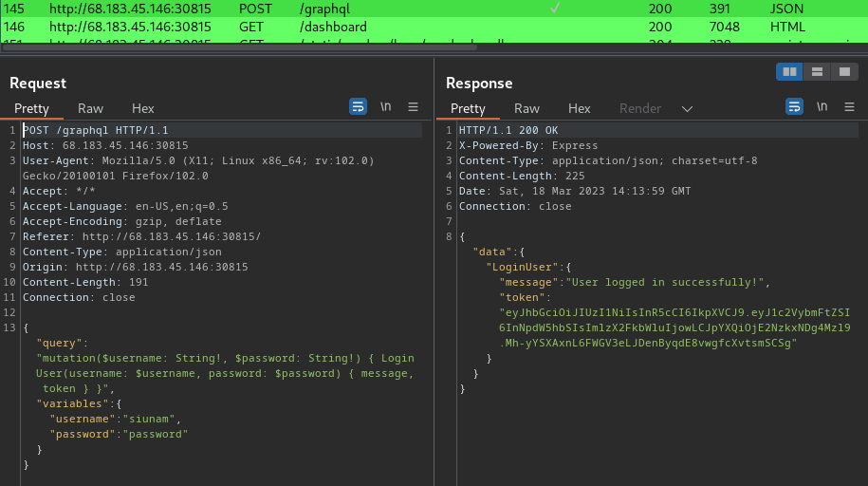Toggle show non-printable characters in Response panel
868x486 pixels.
822,106
